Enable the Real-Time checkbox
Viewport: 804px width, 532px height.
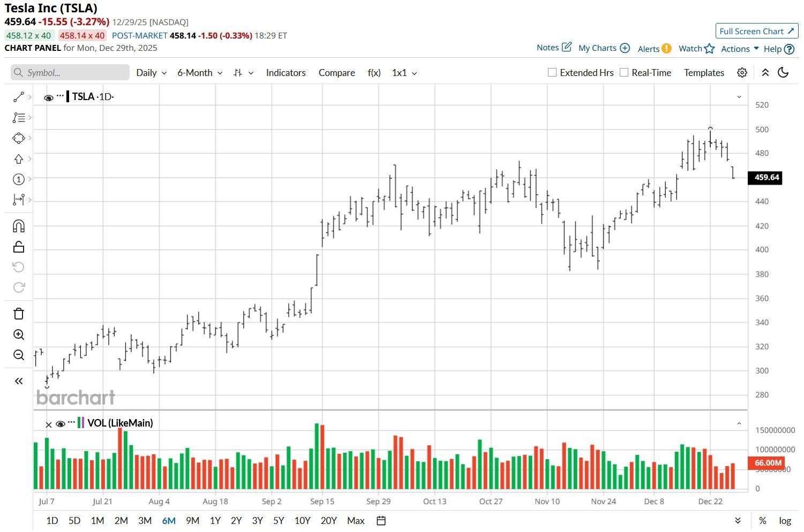point(624,72)
